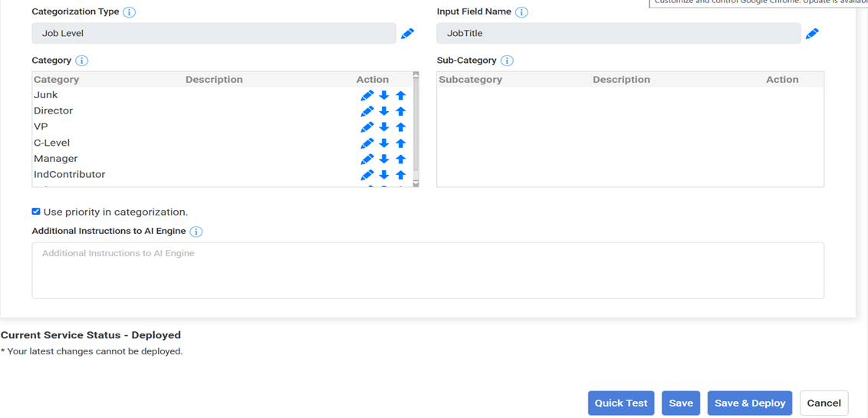The image size is (868, 418).
Task: Edit the C-Level category entry
Action: click(367, 143)
